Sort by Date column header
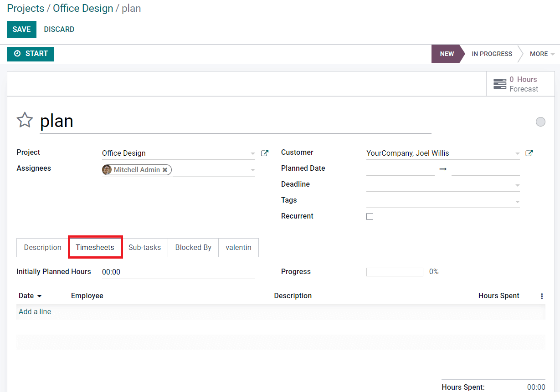 pyautogui.click(x=30, y=296)
